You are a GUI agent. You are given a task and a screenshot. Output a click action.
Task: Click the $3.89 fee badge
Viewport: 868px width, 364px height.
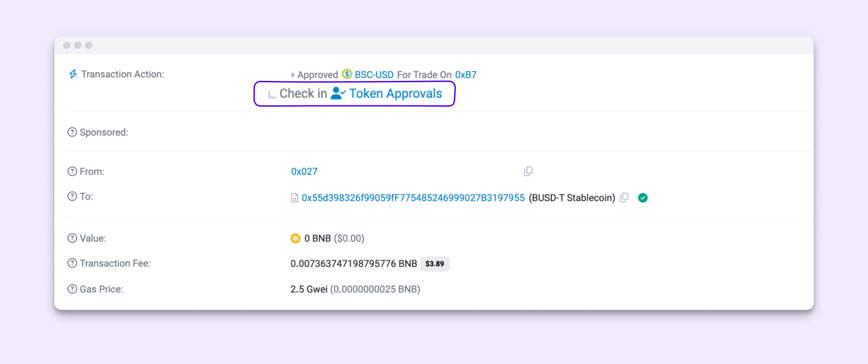[435, 264]
